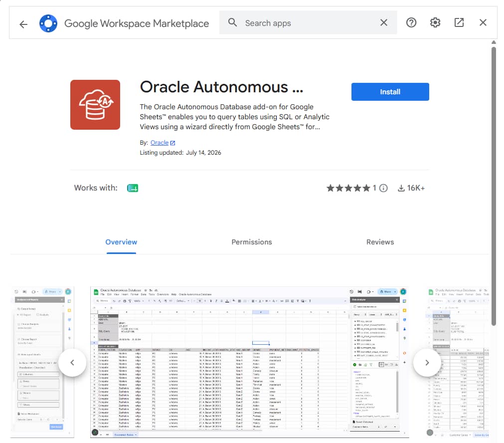Open Marketplace in new window icon
This screenshot has height=443, width=504.
click(x=459, y=22)
